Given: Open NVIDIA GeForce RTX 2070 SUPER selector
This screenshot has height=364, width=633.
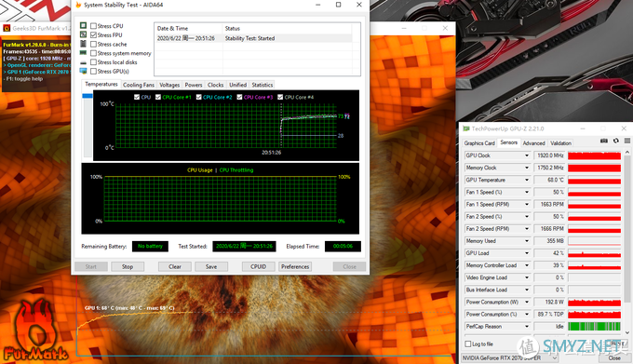Looking at the screenshot, I should [509, 357].
